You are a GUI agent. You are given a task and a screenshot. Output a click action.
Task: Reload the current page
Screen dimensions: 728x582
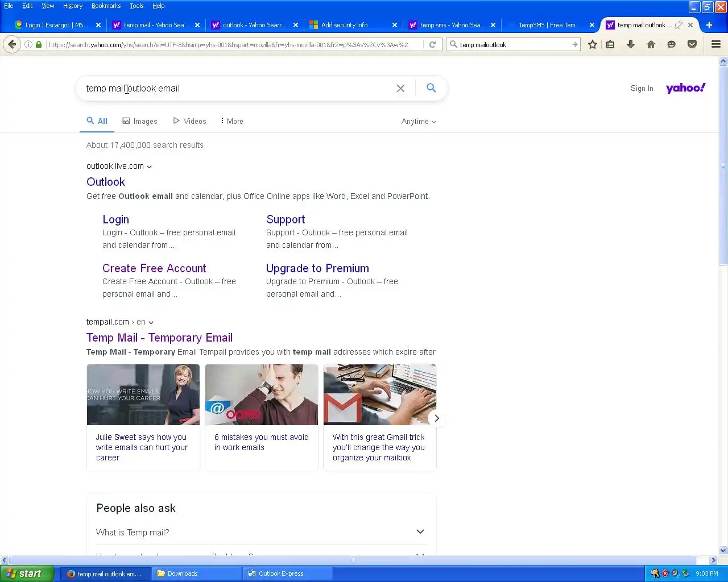coord(432,44)
